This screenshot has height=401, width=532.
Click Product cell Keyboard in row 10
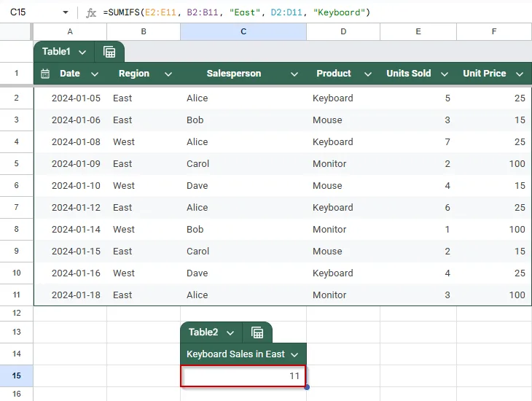pyautogui.click(x=343, y=273)
